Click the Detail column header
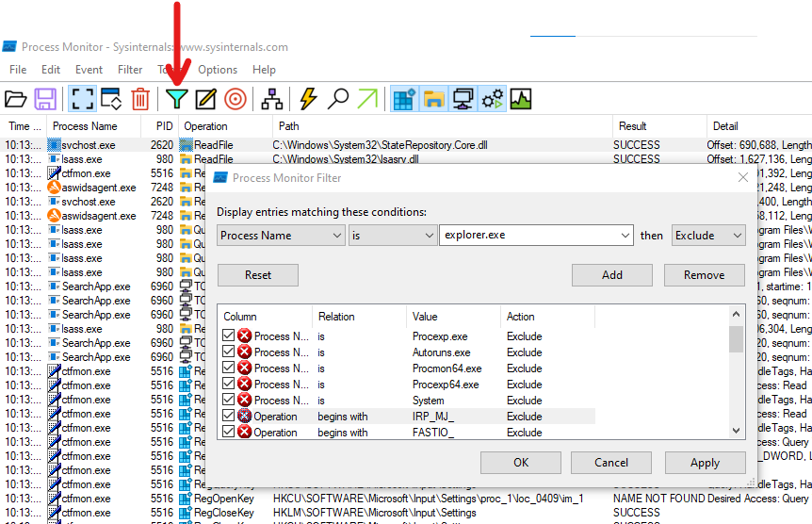The width and height of the screenshot is (812, 524). (759, 126)
